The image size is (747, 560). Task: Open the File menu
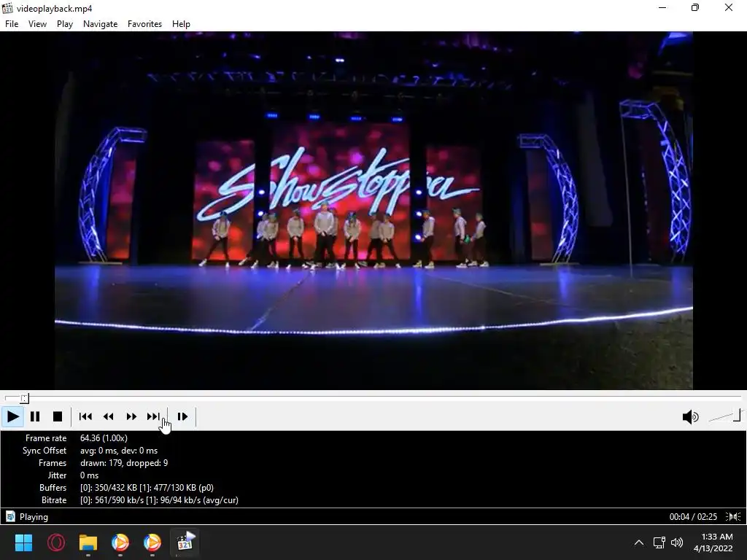(x=12, y=24)
